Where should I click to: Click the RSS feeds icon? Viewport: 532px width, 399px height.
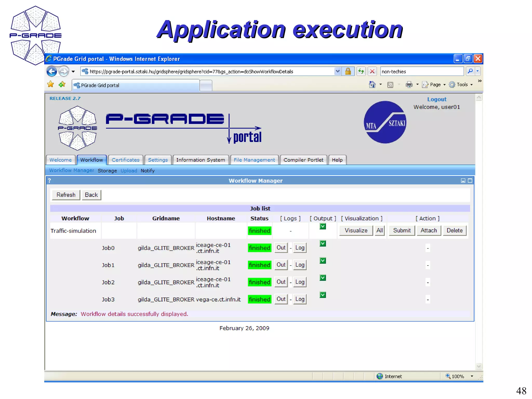click(x=390, y=85)
